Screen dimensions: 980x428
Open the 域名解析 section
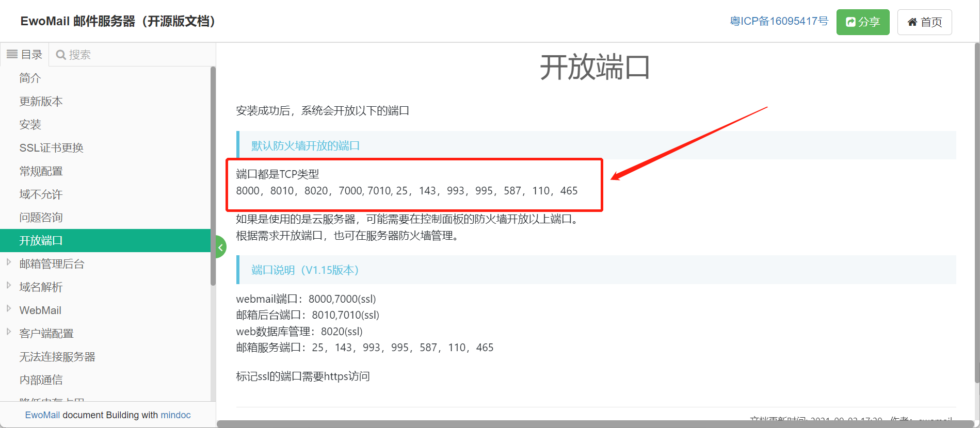(x=41, y=287)
